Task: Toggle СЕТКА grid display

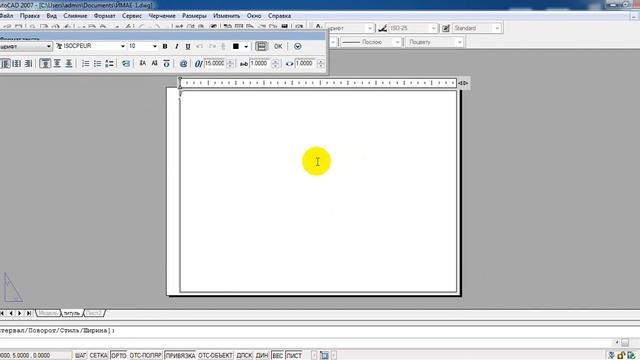Action: pos(98,356)
